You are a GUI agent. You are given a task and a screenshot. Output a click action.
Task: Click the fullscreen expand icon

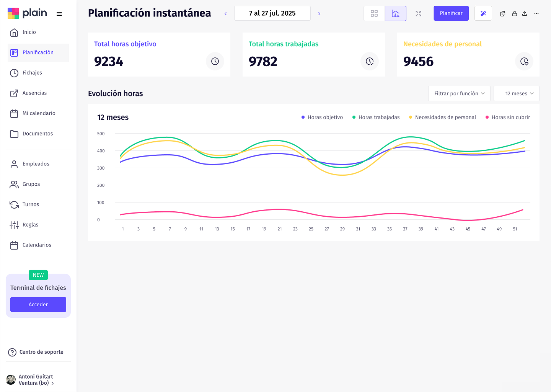(418, 13)
